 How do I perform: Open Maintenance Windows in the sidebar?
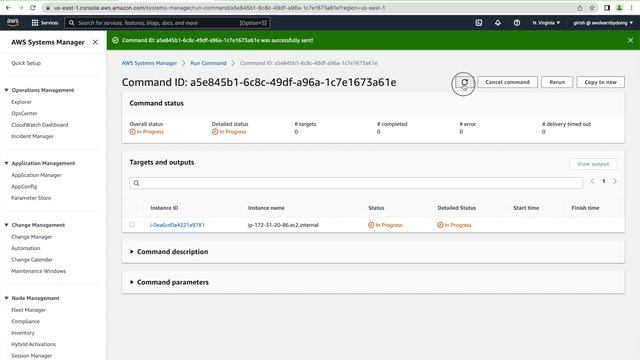click(38, 271)
